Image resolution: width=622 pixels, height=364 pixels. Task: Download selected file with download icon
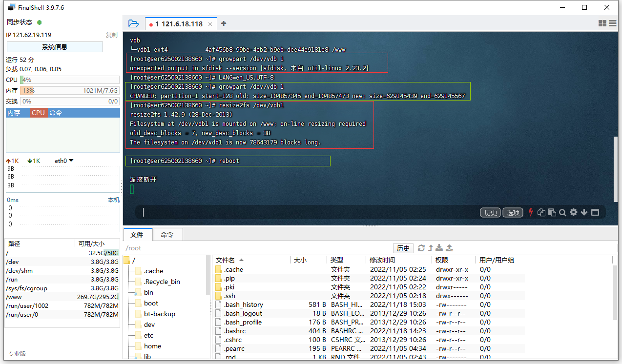click(x=438, y=248)
